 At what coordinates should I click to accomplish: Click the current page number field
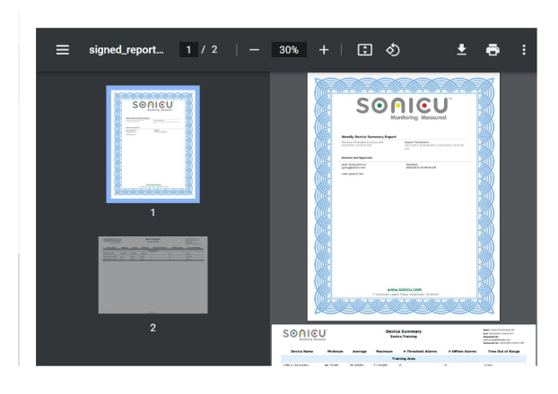pos(189,50)
